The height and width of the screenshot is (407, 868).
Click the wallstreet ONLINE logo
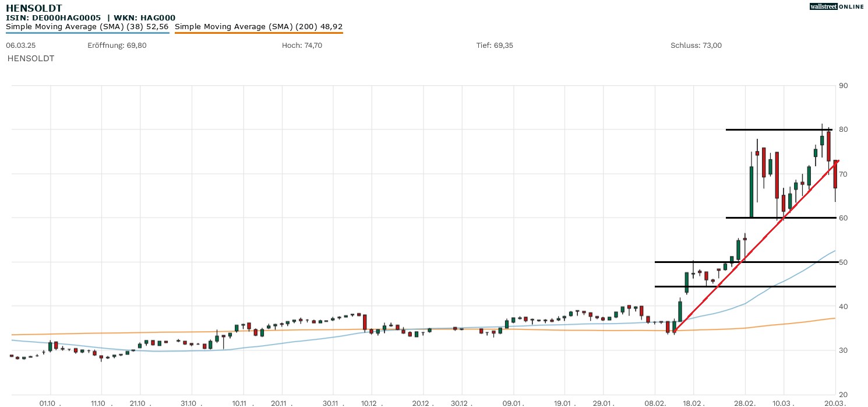(x=837, y=6)
